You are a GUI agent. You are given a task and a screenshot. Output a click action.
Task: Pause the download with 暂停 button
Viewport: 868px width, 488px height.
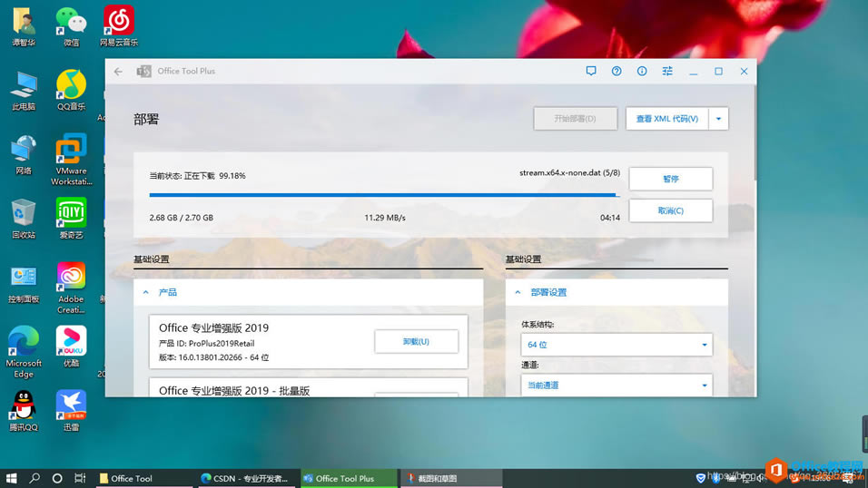pos(671,179)
